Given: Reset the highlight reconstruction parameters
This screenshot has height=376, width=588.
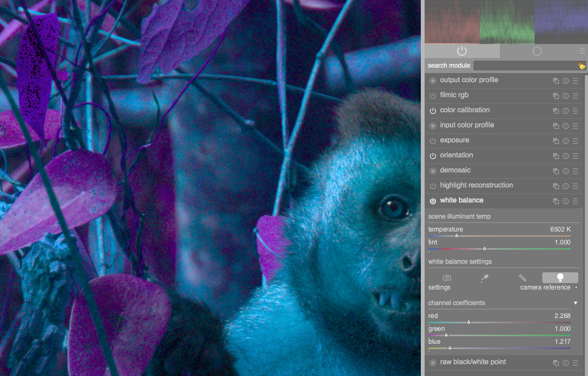Looking at the screenshot, I should (565, 185).
